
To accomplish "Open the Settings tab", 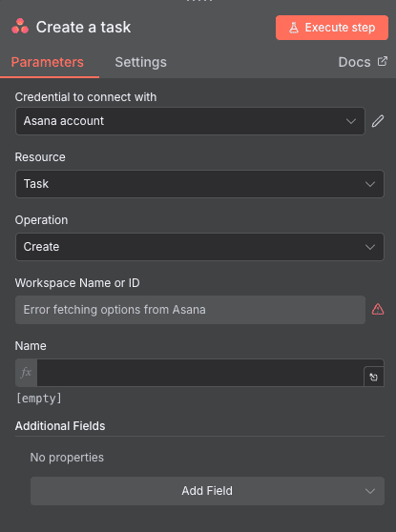I will tap(140, 62).
